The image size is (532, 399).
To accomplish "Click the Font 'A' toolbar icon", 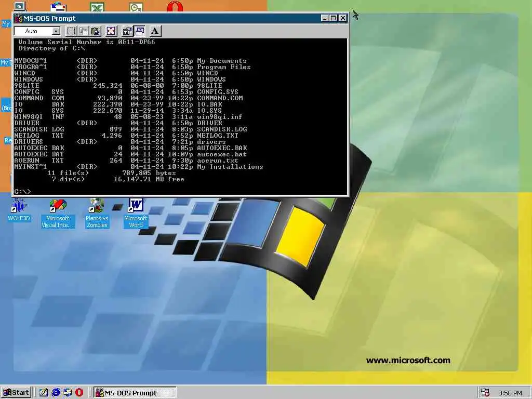I will [x=155, y=31].
